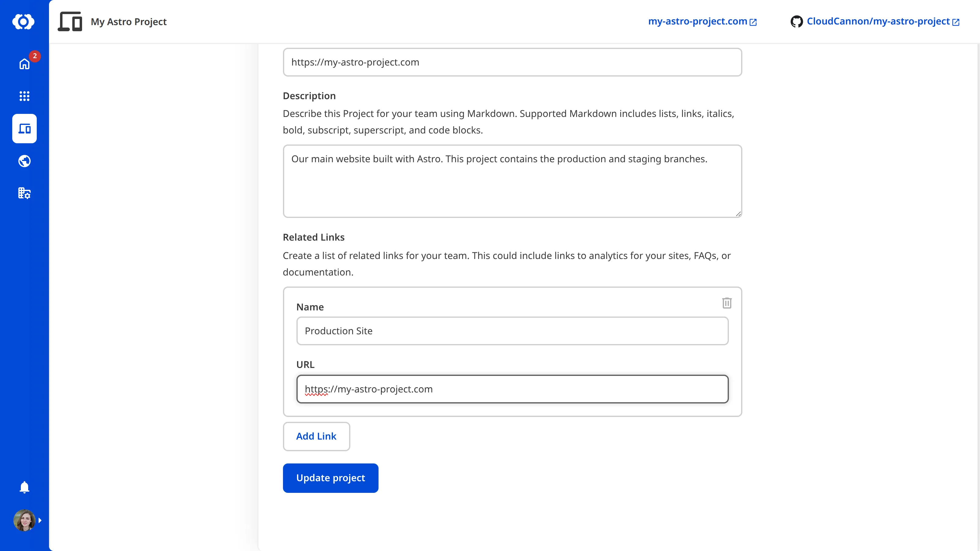The image size is (980, 551).
Task: Open the apps grid in the sidebar
Action: [24, 96]
